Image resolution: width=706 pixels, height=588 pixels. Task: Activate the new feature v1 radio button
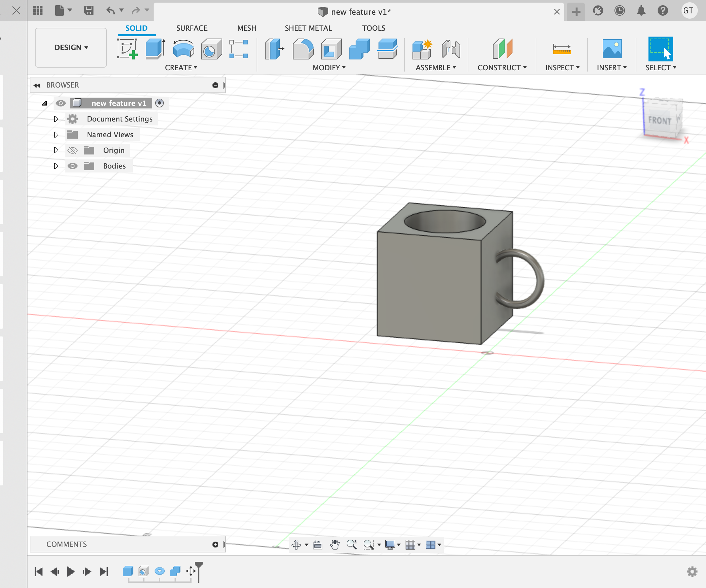[160, 103]
